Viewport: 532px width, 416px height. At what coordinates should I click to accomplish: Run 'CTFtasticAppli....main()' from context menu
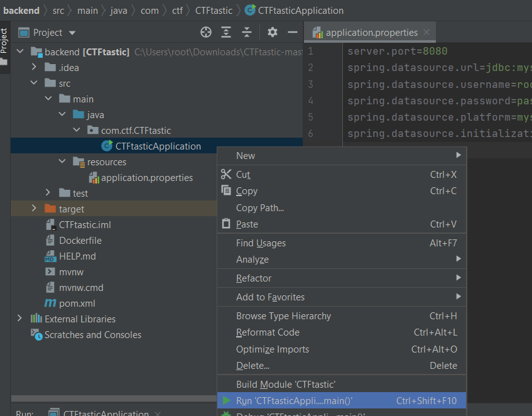pos(342,401)
